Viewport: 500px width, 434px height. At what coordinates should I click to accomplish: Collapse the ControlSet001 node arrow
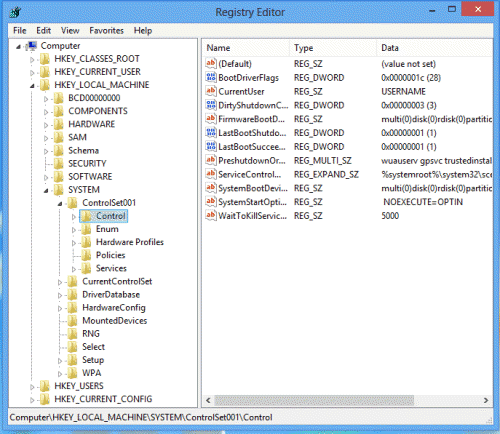(x=60, y=203)
